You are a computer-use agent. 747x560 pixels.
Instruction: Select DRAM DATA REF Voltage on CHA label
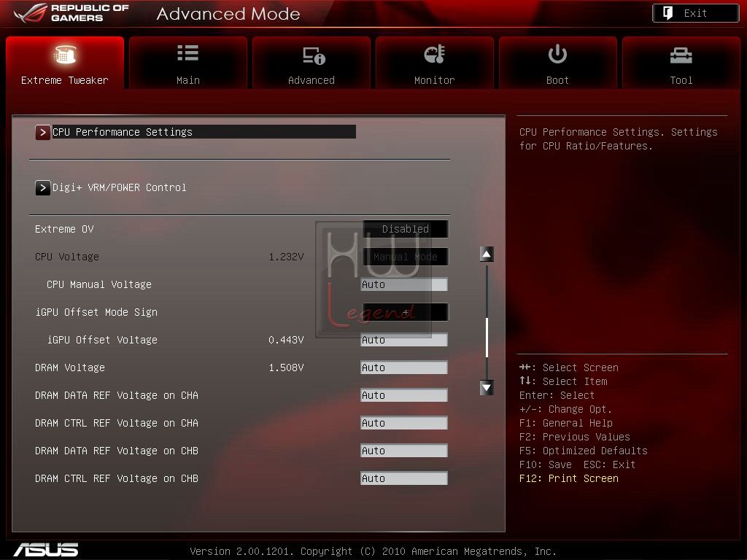click(x=117, y=395)
